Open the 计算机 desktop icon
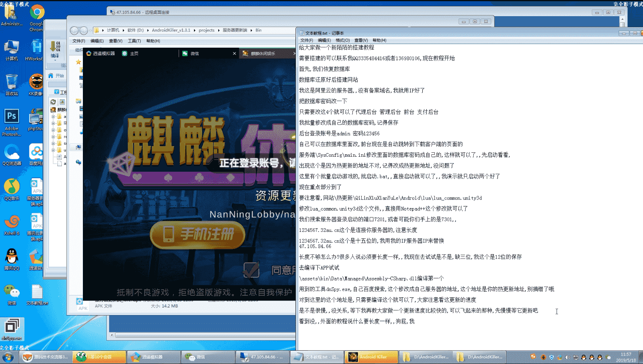 (x=11, y=50)
